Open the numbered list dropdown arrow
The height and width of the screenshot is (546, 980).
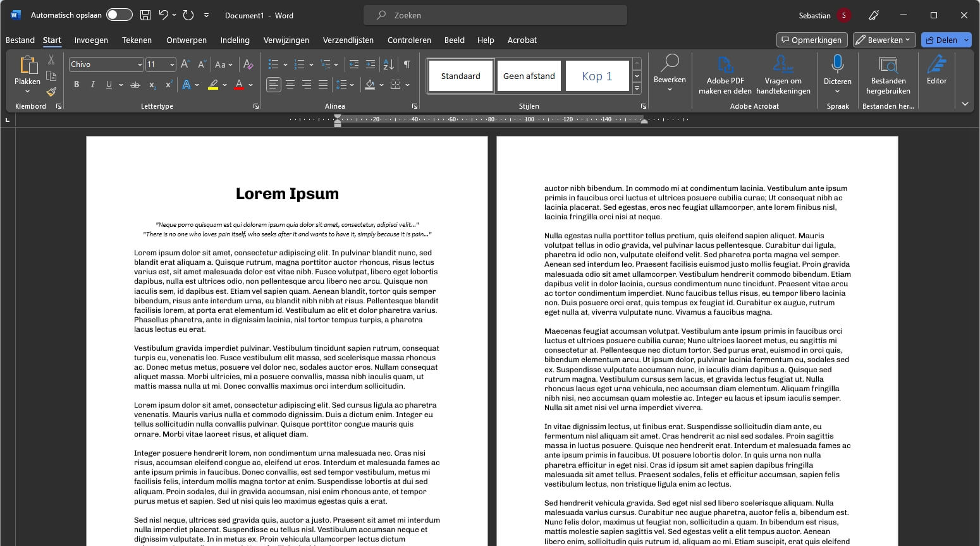click(311, 64)
